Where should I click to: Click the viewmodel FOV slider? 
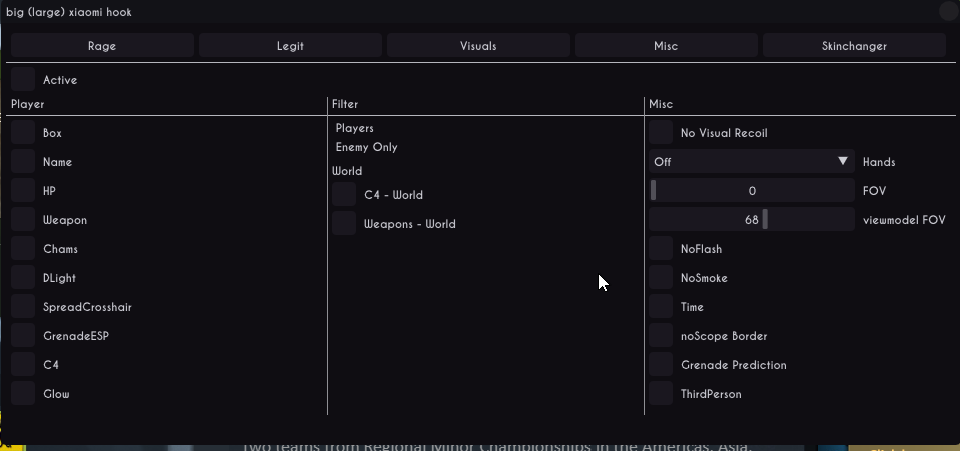click(752, 220)
